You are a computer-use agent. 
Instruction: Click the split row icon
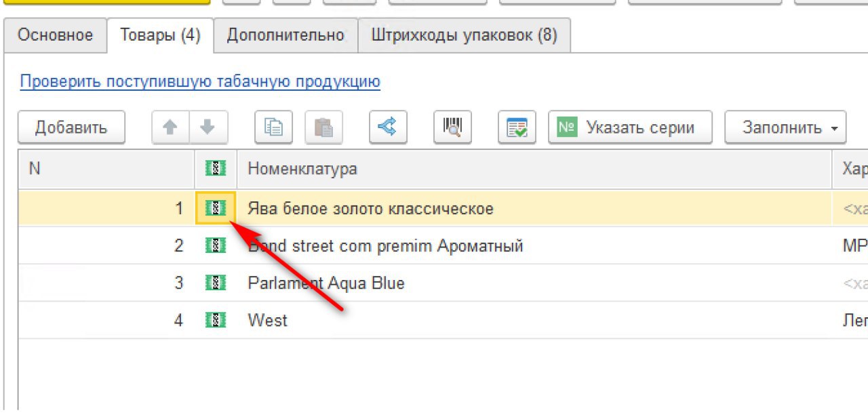(x=388, y=127)
